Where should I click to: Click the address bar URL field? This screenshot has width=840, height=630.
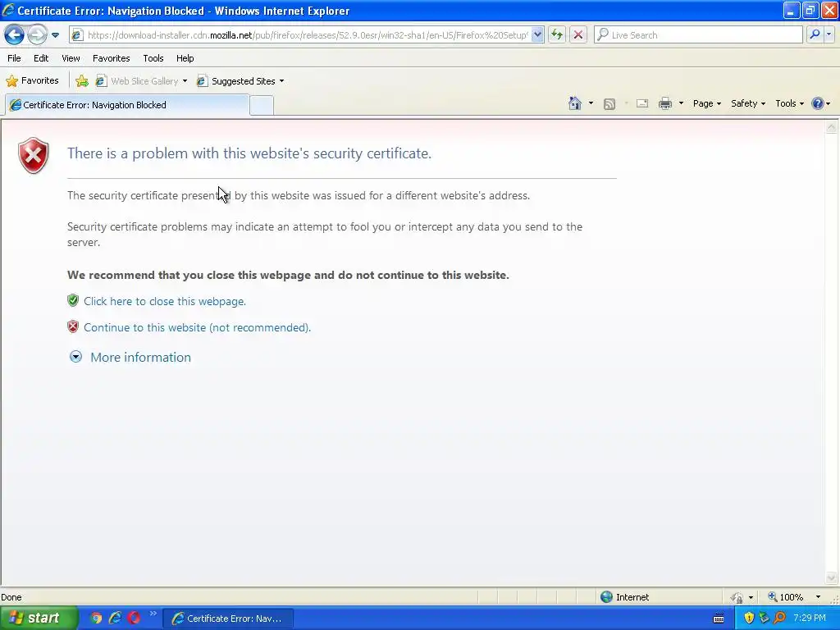coord(308,35)
